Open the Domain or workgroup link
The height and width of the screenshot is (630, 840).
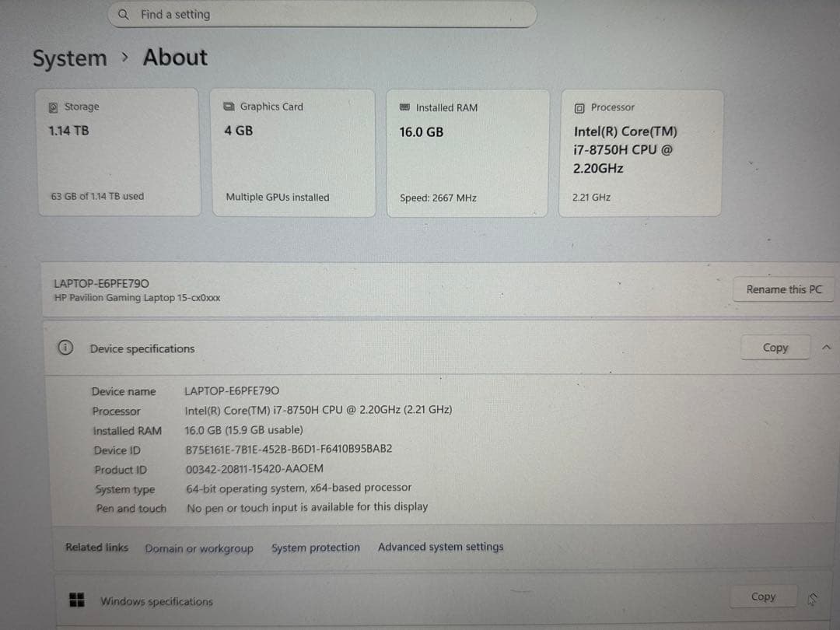click(x=199, y=548)
